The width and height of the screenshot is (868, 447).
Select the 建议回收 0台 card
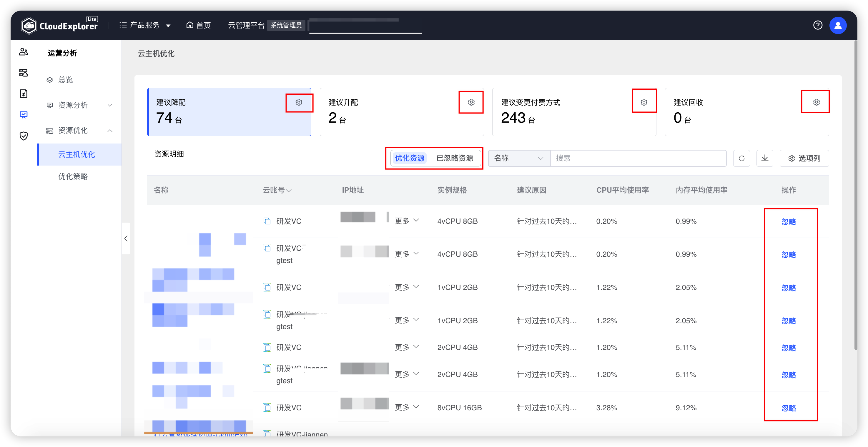pyautogui.click(x=747, y=112)
